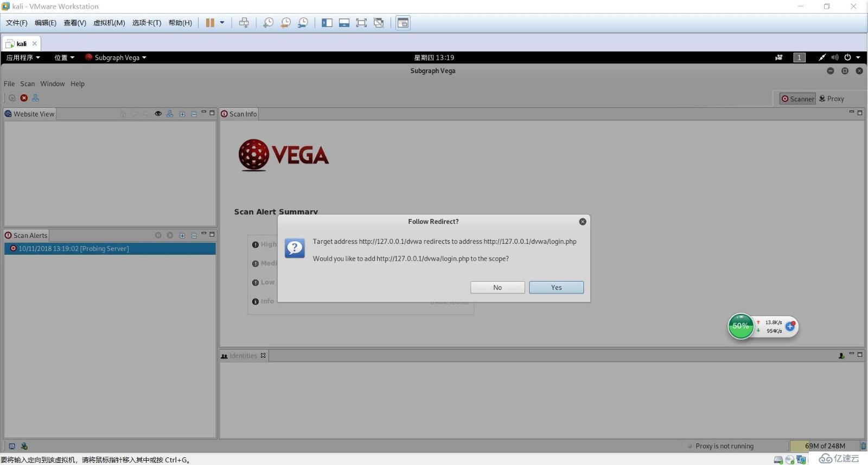Select workspace 1 indicator
This screenshot has height=465, width=868.
point(799,57)
